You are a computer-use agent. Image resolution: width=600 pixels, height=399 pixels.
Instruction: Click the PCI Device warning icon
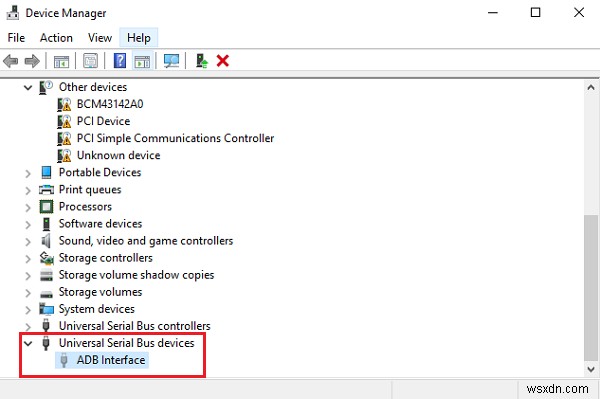point(64,122)
